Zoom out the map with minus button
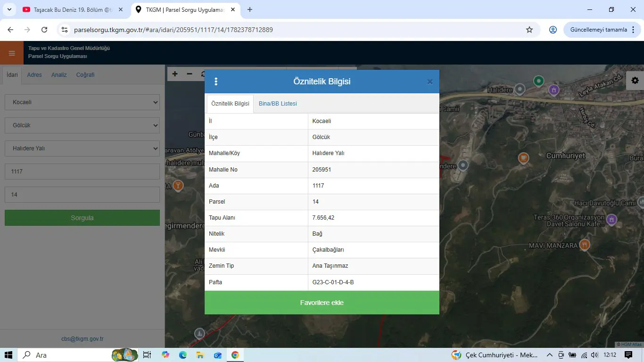 point(190,74)
